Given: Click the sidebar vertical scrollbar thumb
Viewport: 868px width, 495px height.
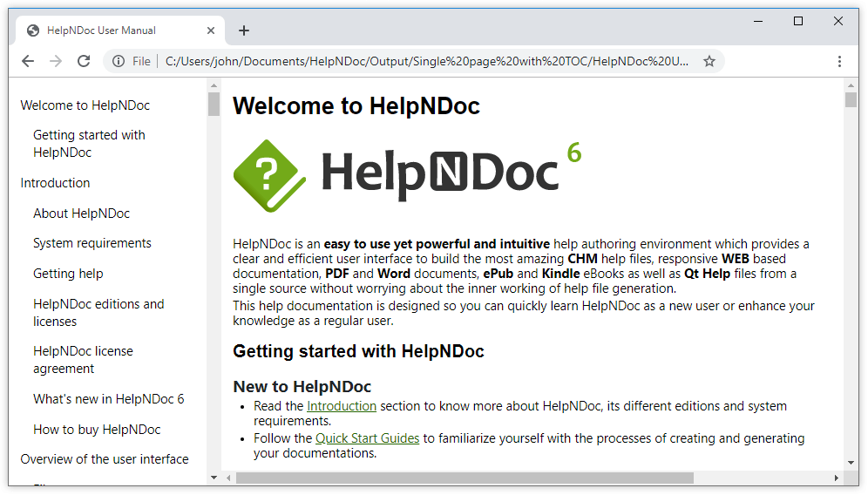Looking at the screenshot, I should click(x=214, y=104).
